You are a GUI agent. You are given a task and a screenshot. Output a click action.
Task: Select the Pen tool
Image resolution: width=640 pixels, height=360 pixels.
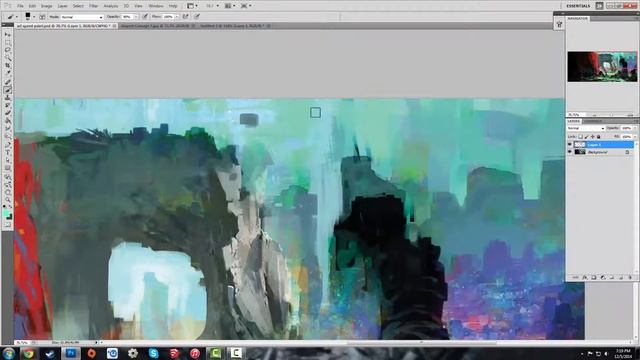(8, 144)
